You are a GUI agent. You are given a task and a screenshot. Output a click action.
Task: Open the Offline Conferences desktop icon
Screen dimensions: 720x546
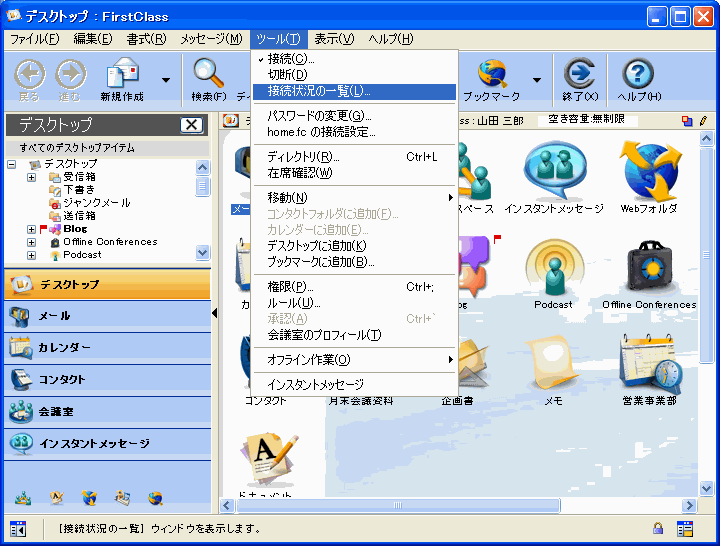coord(649,268)
